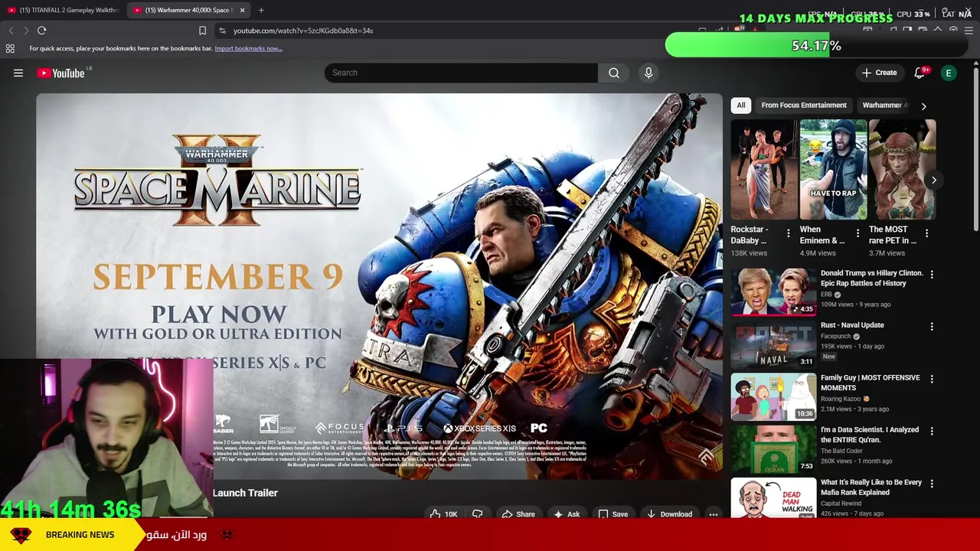This screenshot has width=980, height=551.
Task: Open options for Mafia Rank Explained video
Action: coord(932,484)
